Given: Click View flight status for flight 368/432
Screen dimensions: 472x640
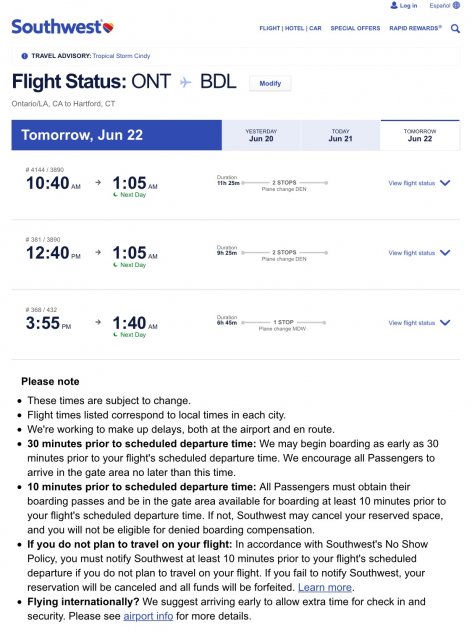Looking at the screenshot, I should pos(412,323).
